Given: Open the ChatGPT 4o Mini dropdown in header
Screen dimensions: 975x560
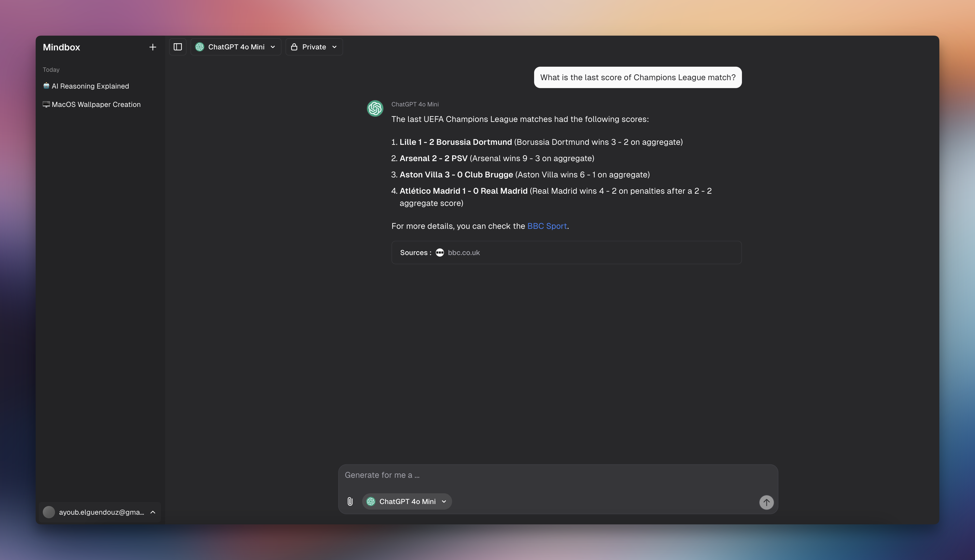Looking at the screenshot, I should [236, 47].
